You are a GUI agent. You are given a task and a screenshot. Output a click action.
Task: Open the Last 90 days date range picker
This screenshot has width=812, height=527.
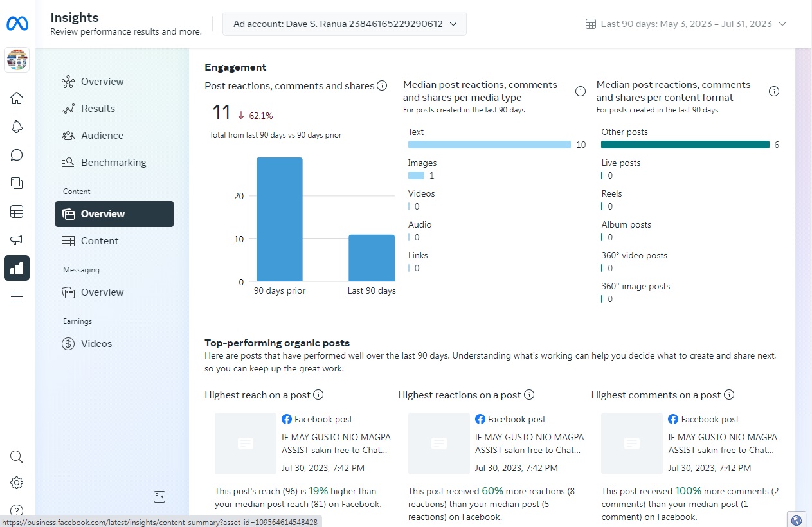pyautogui.click(x=686, y=24)
